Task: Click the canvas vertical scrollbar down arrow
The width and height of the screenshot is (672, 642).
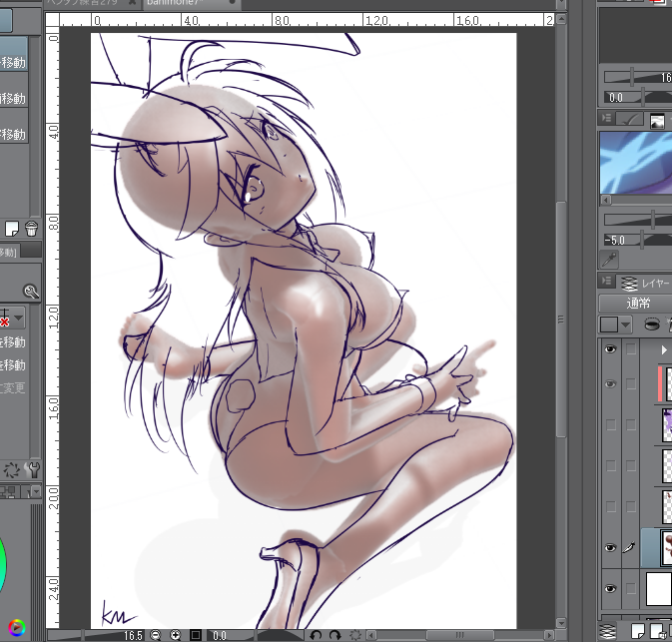Action: pyautogui.click(x=561, y=623)
